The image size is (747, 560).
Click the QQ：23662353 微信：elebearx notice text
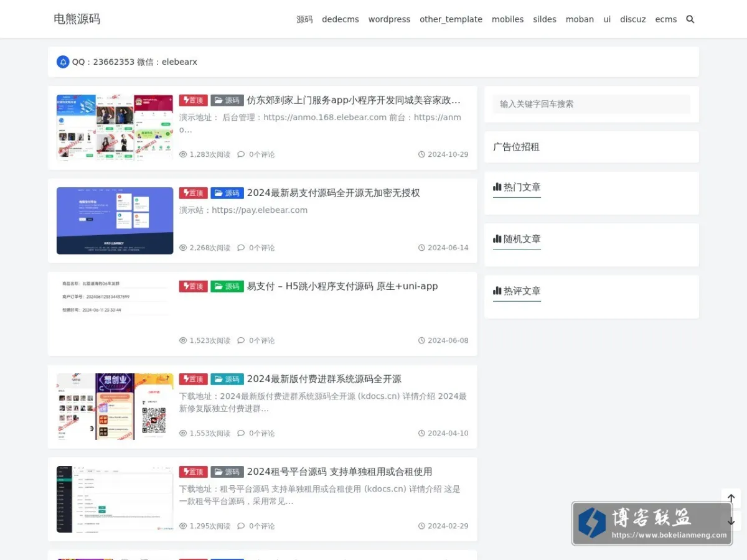coord(134,62)
